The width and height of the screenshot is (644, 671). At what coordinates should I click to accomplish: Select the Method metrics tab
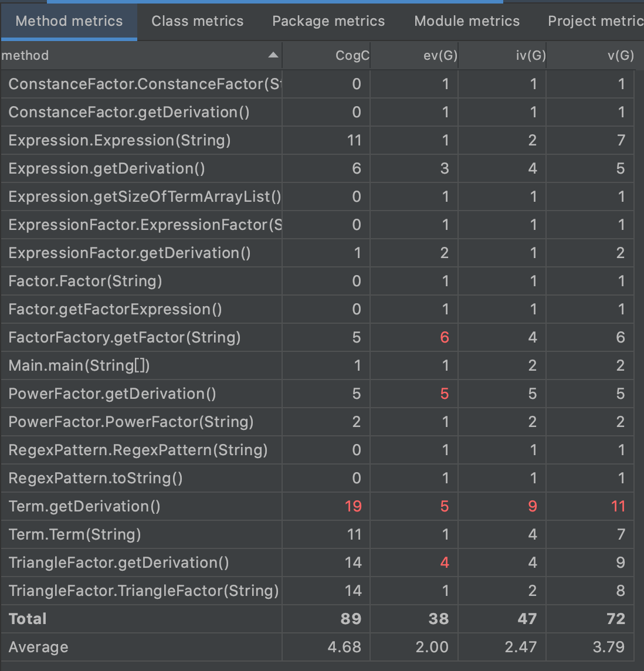[x=69, y=21]
